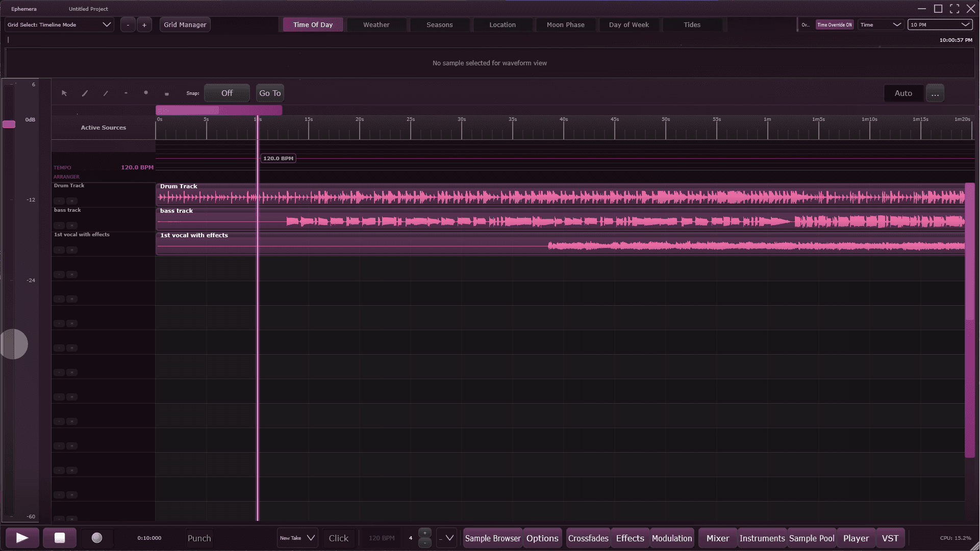The image size is (980, 551).
Task: Arm record on the bass track
Action: (59, 226)
